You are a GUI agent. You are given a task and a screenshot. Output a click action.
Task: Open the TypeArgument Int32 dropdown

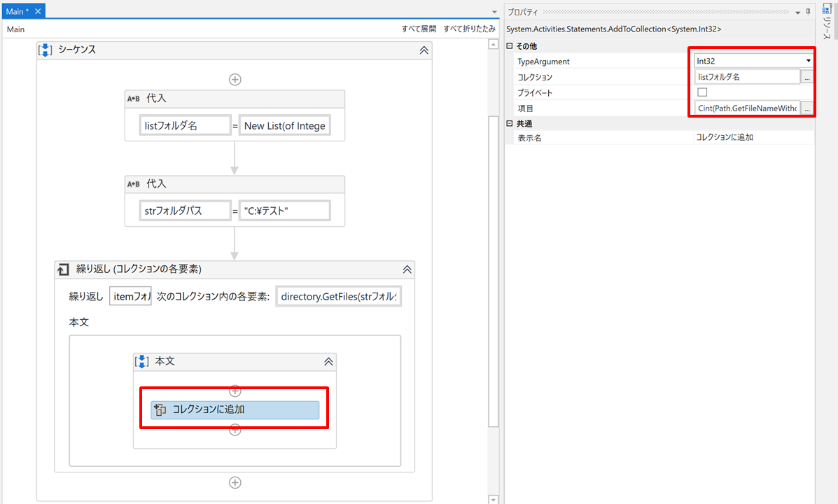pyautogui.click(x=808, y=61)
